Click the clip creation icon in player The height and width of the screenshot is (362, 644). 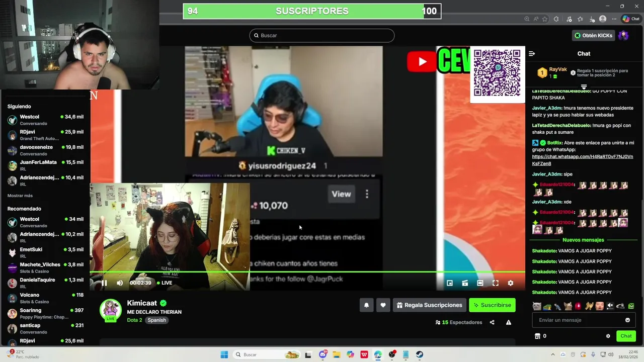(x=465, y=283)
